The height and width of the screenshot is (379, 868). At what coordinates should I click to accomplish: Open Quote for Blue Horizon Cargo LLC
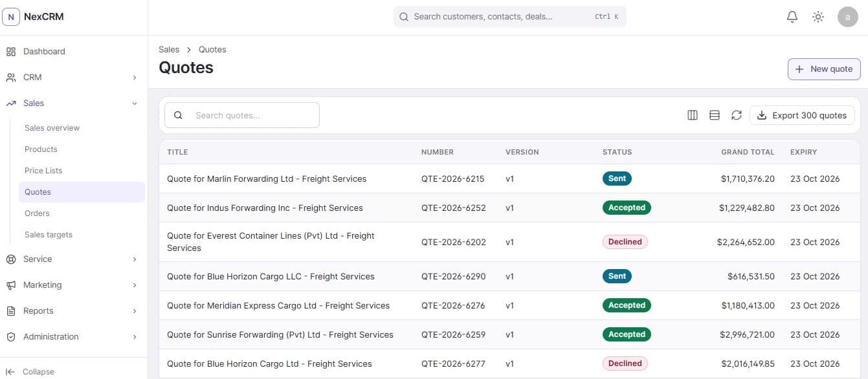tap(271, 277)
